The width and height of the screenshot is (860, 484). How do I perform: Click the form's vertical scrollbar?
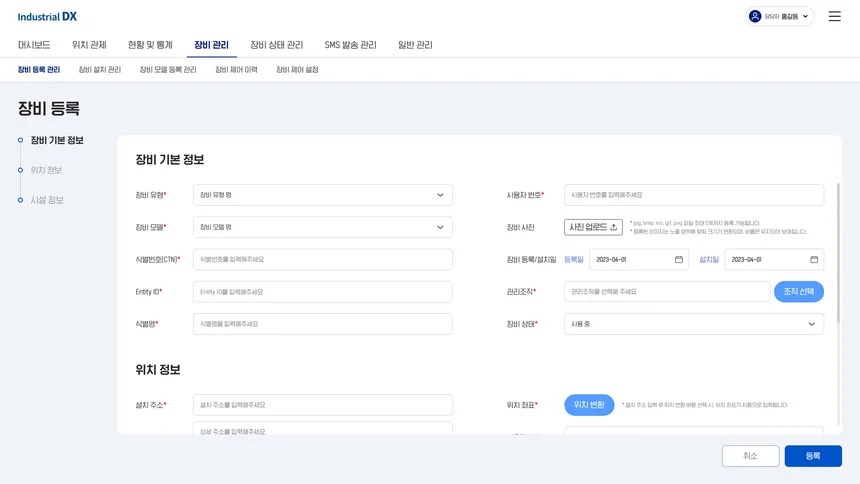[x=838, y=252]
